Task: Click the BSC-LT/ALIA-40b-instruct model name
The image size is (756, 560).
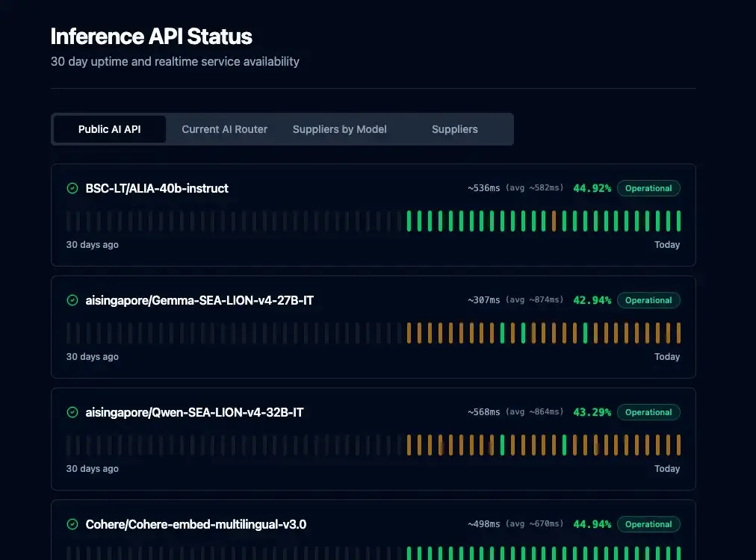Action: click(x=157, y=188)
